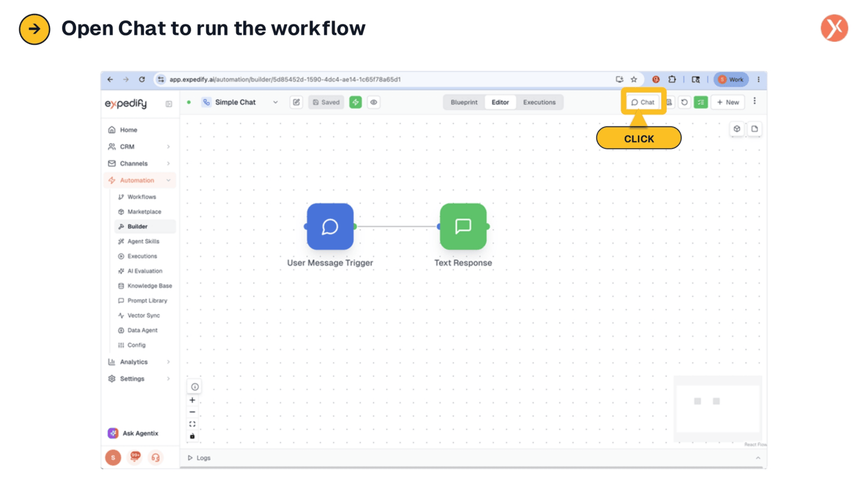Open the workflow three-dot options menu

click(x=755, y=101)
